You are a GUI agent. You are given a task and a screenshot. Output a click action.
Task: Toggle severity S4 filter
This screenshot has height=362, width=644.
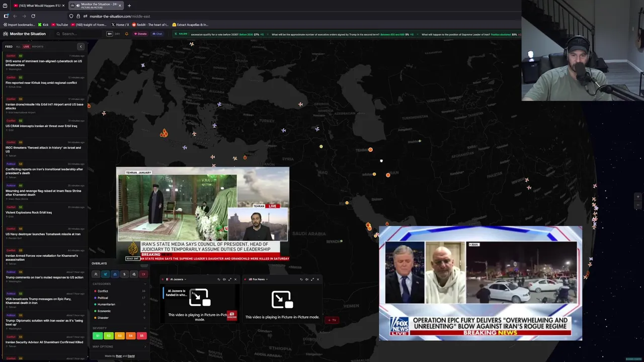coord(131,335)
